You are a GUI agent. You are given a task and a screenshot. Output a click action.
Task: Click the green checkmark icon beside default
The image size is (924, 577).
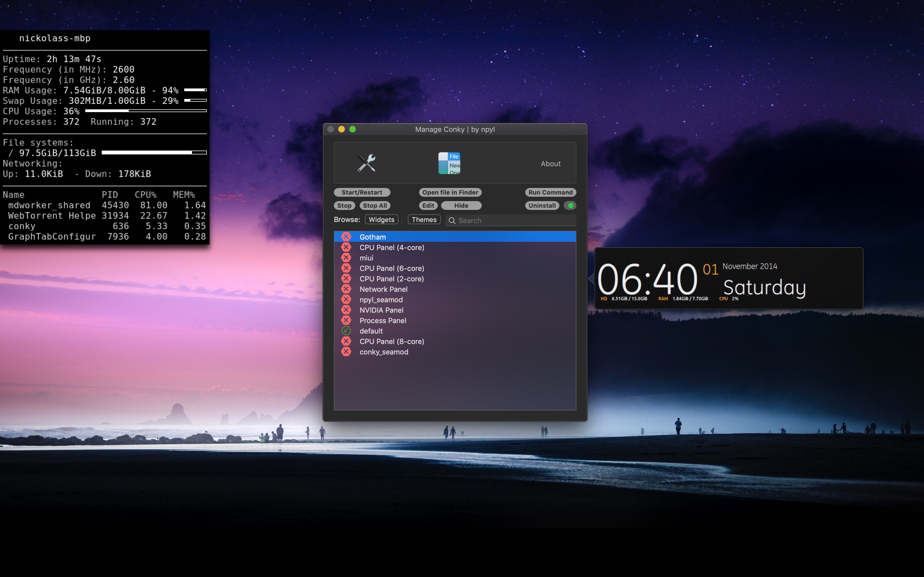(x=346, y=331)
